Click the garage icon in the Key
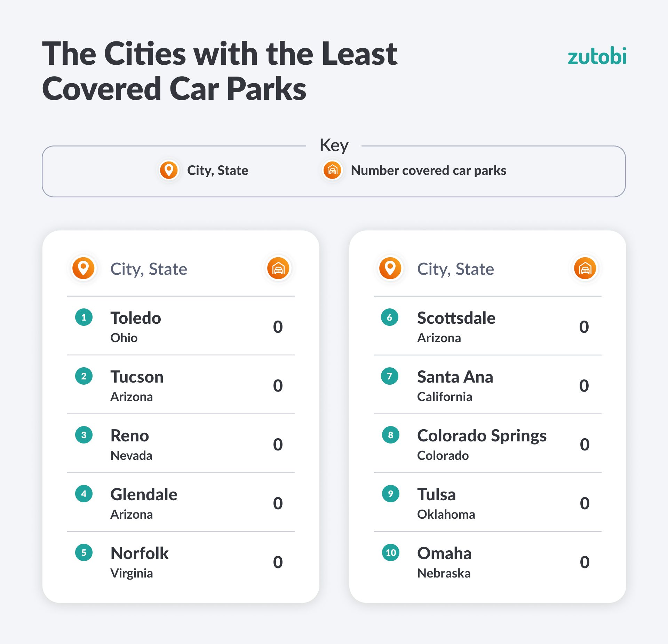Image resolution: width=668 pixels, height=644 pixels. [x=332, y=170]
